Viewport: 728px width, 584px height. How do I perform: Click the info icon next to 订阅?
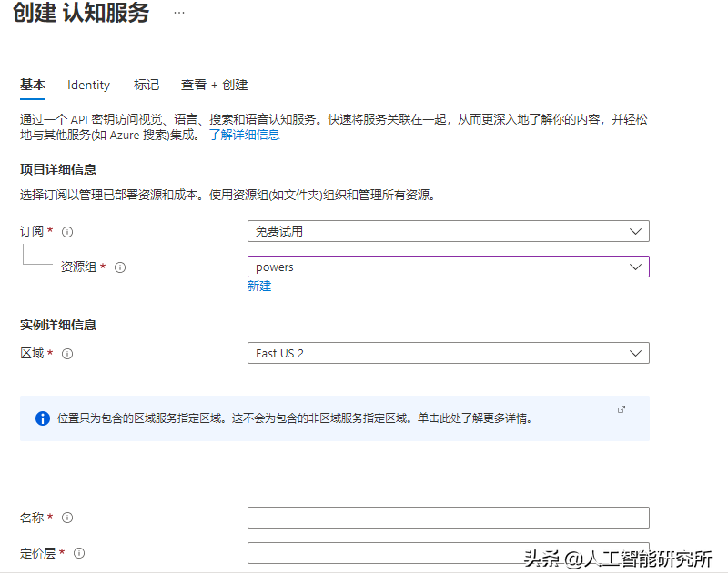(x=67, y=232)
